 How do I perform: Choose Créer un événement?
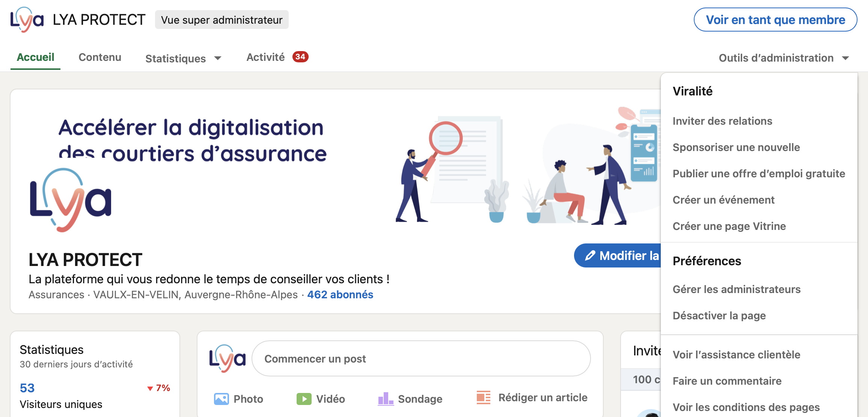click(723, 200)
